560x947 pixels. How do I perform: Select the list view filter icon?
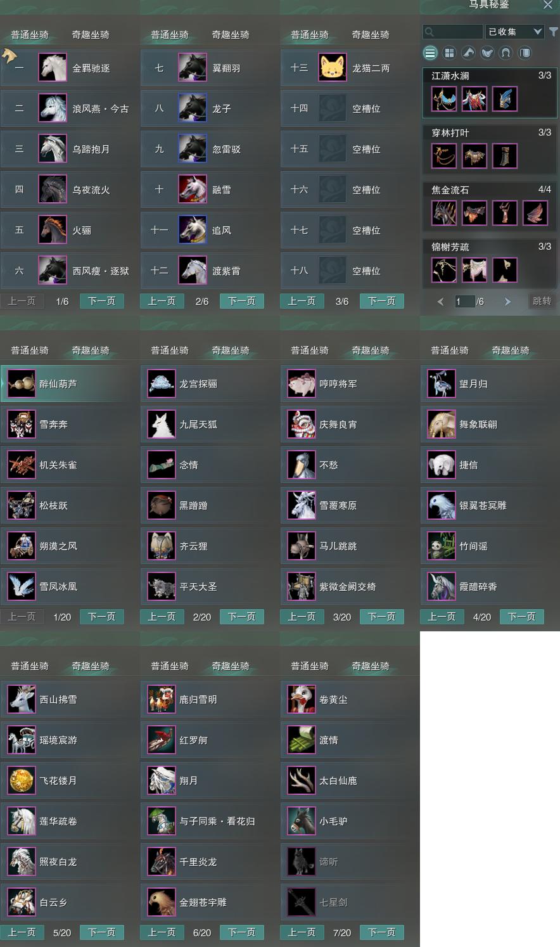tap(430, 53)
